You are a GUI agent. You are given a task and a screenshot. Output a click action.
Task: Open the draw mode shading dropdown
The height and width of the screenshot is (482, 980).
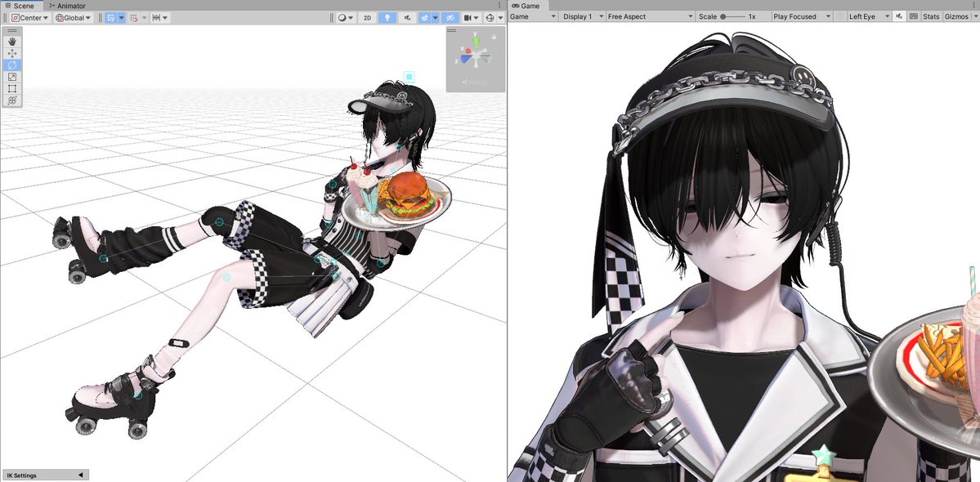pos(346,17)
